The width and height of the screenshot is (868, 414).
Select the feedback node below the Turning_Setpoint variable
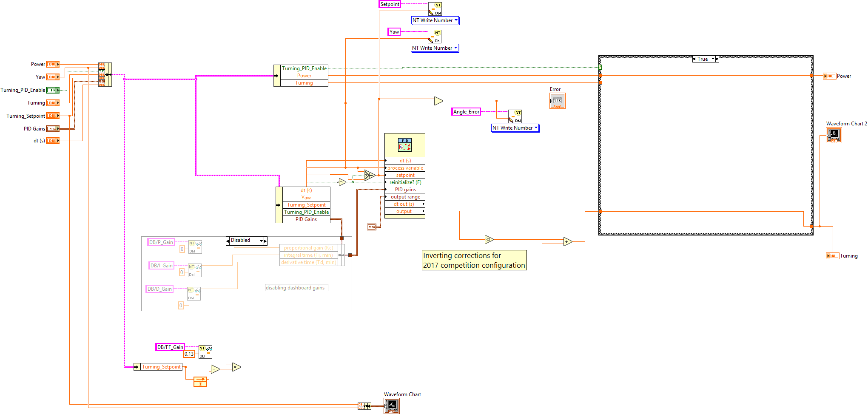(200, 381)
